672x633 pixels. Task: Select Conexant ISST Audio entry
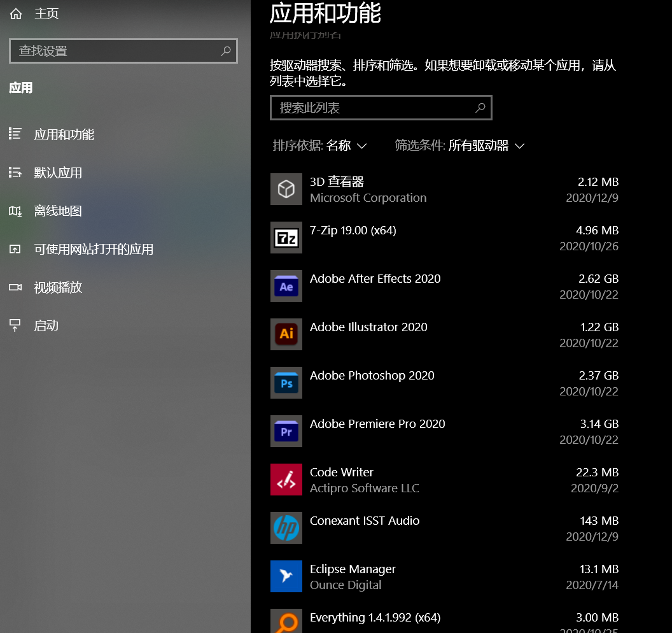click(444, 528)
